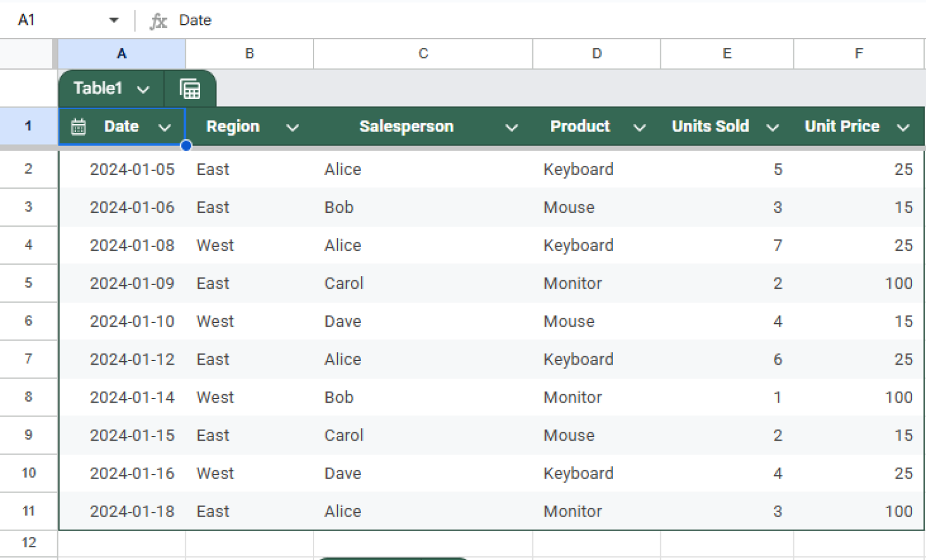
Task: Open the Salesperson column filter dropdown
Action: pos(511,127)
